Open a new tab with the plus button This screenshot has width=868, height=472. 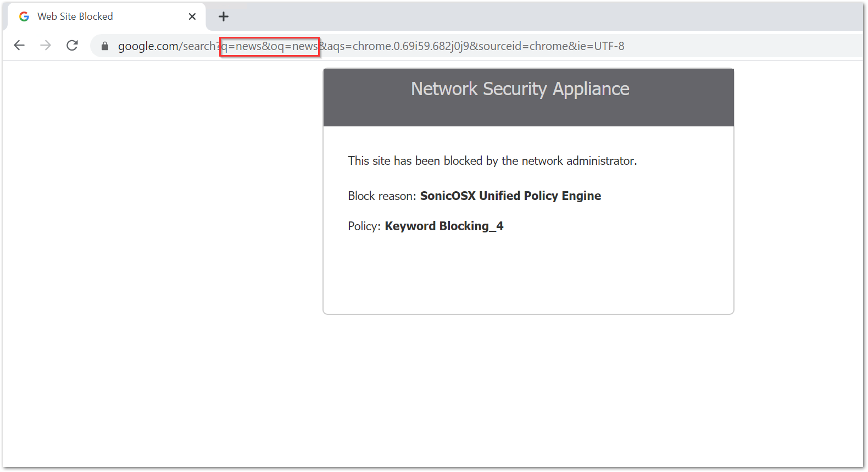coord(224,16)
